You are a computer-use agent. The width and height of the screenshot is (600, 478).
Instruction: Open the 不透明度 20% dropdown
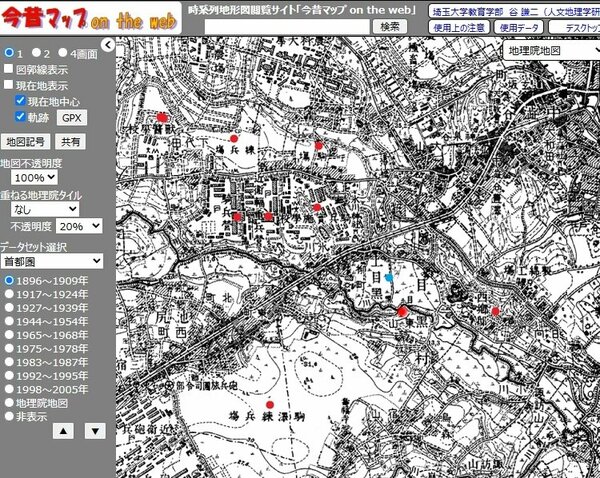[79, 226]
